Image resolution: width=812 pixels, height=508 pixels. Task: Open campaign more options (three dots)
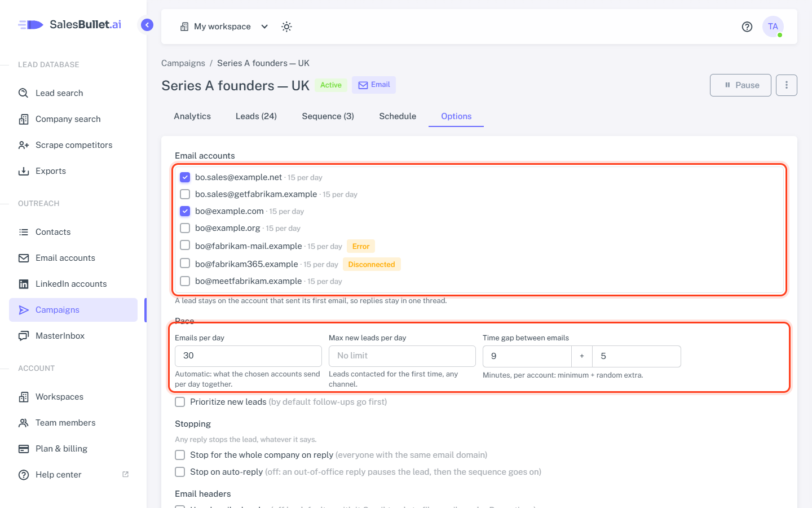click(x=787, y=85)
